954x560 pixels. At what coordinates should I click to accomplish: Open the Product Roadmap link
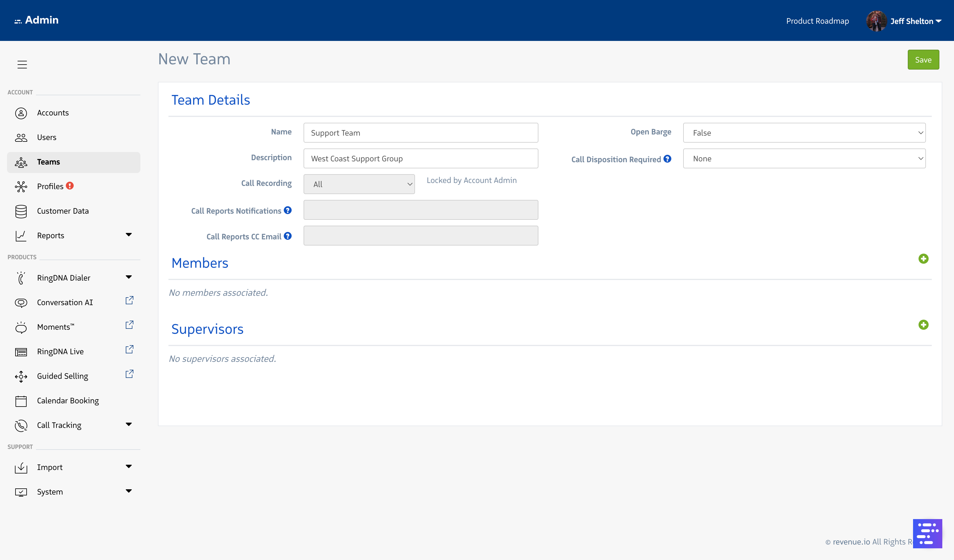pos(817,21)
